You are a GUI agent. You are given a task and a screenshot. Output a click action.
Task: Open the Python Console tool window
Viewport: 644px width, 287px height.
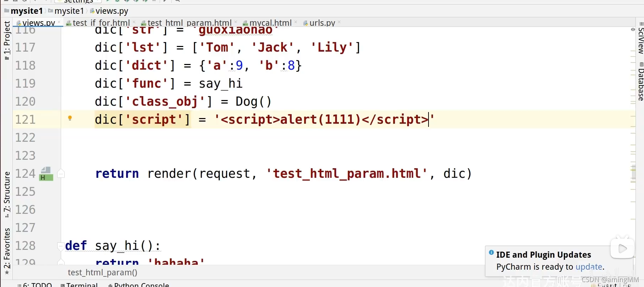(138, 285)
